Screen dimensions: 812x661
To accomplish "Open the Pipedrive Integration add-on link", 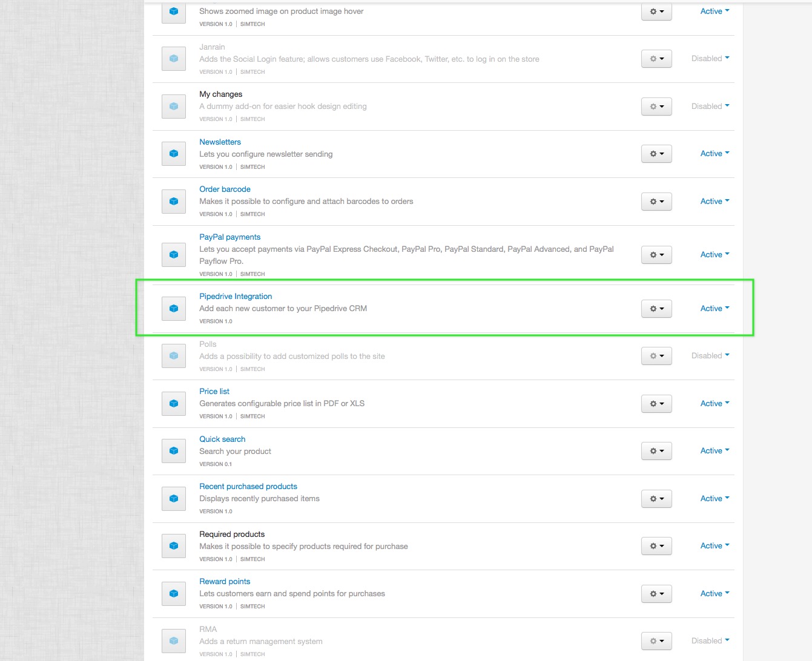I will [236, 296].
